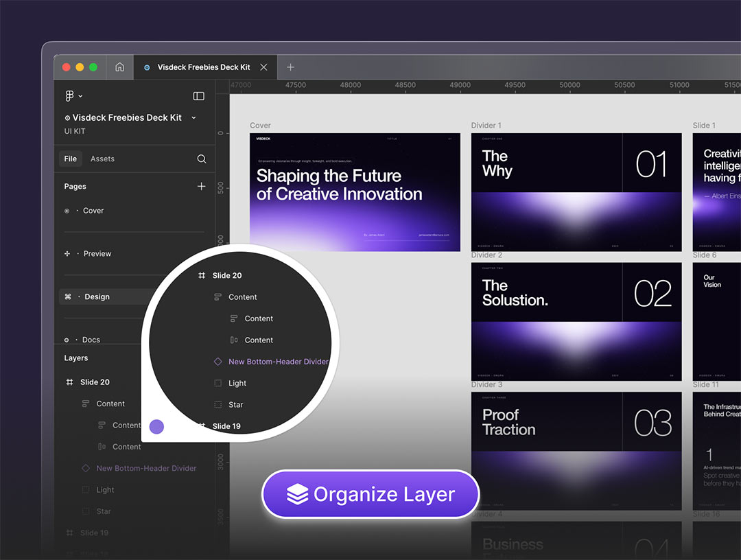The width and height of the screenshot is (741, 560).
Task: Search layers with magnifier icon
Action: pyautogui.click(x=201, y=159)
